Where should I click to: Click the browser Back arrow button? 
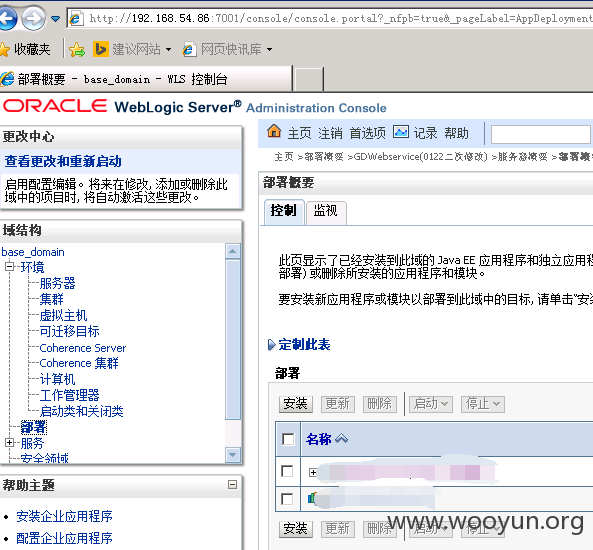click(7, 18)
